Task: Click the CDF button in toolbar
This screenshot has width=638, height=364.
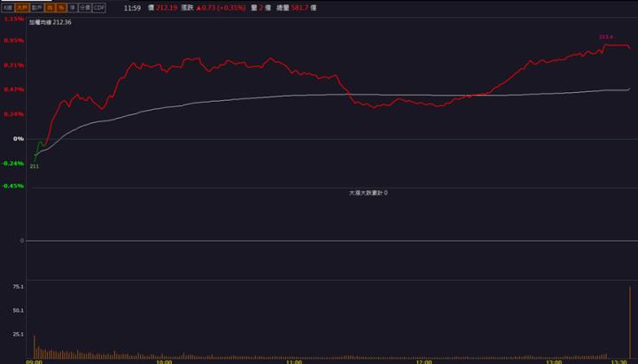Action: pos(99,7)
